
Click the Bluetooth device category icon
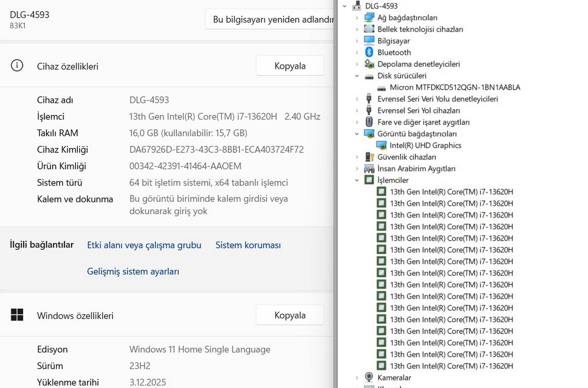(x=369, y=52)
